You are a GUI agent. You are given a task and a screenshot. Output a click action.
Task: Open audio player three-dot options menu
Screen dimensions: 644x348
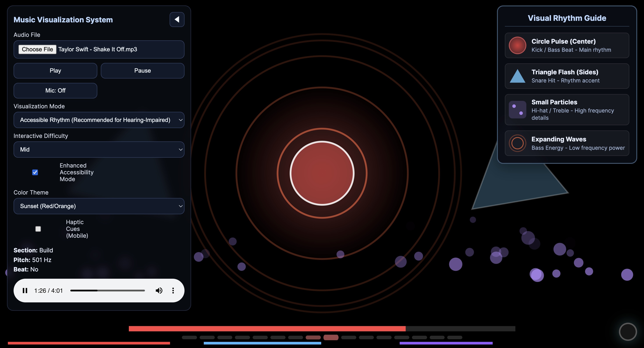[173, 291]
